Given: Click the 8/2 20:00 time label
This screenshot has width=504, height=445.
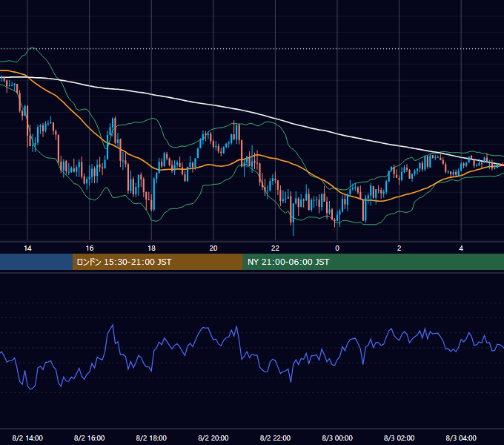Looking at the screenshot, I should 213,438.
